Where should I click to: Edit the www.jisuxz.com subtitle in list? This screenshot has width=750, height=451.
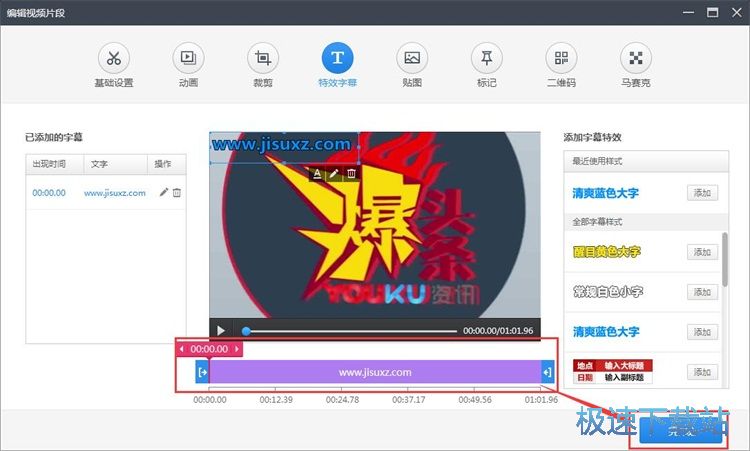(164, 192)
